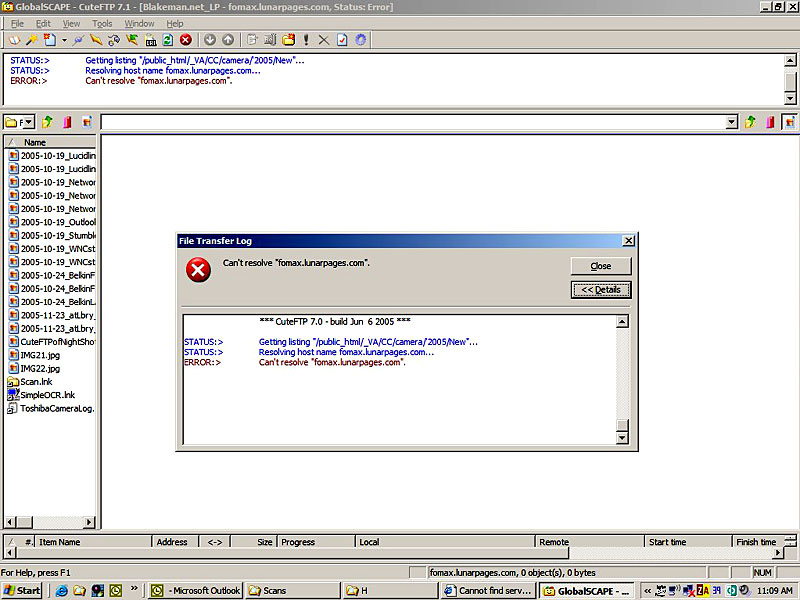
Task: Click the Upload arrow toolbar icon
Action: tap(228, 40)
